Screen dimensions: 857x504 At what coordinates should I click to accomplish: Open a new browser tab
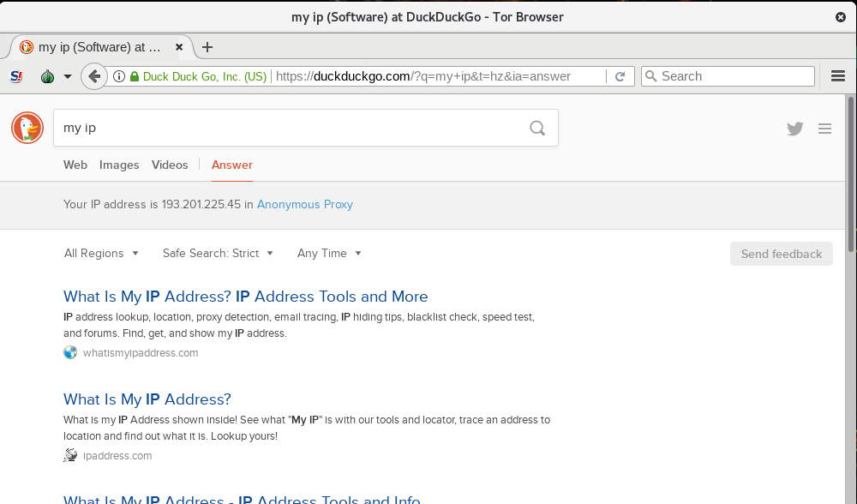click(x=207, y=47)
